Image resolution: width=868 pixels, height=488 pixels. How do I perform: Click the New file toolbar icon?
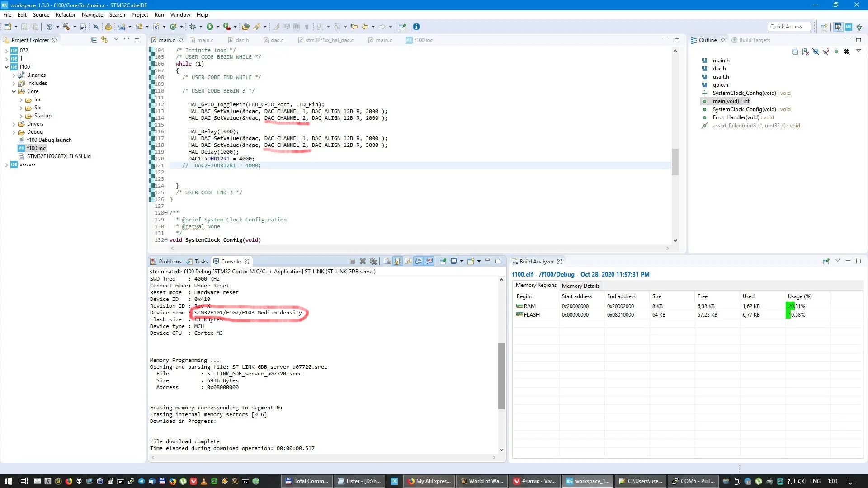(x=8, y=27)
